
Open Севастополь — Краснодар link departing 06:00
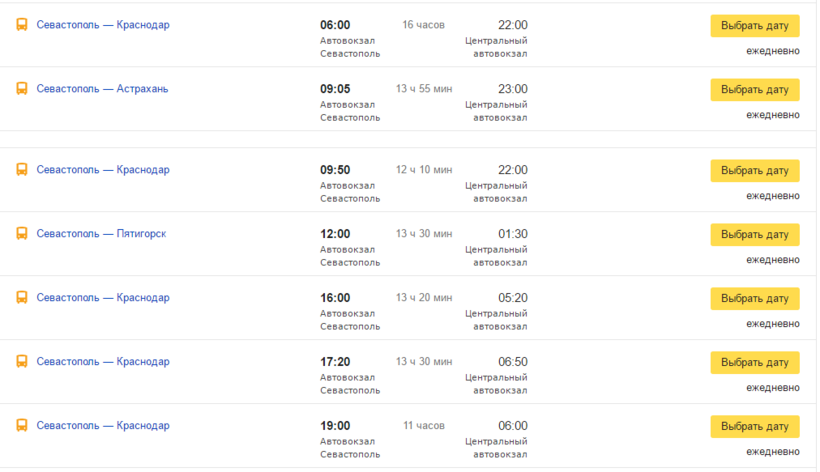(x=103, y=25)
